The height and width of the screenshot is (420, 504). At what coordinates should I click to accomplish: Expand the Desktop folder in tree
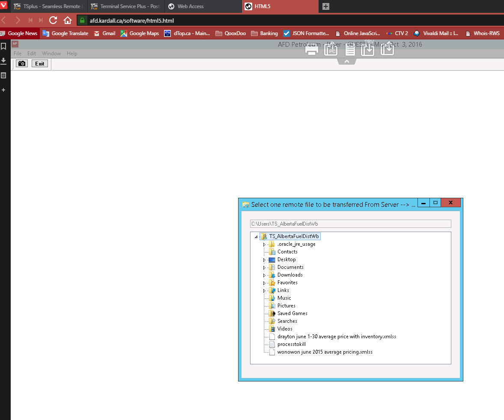[x=264, y=260]
